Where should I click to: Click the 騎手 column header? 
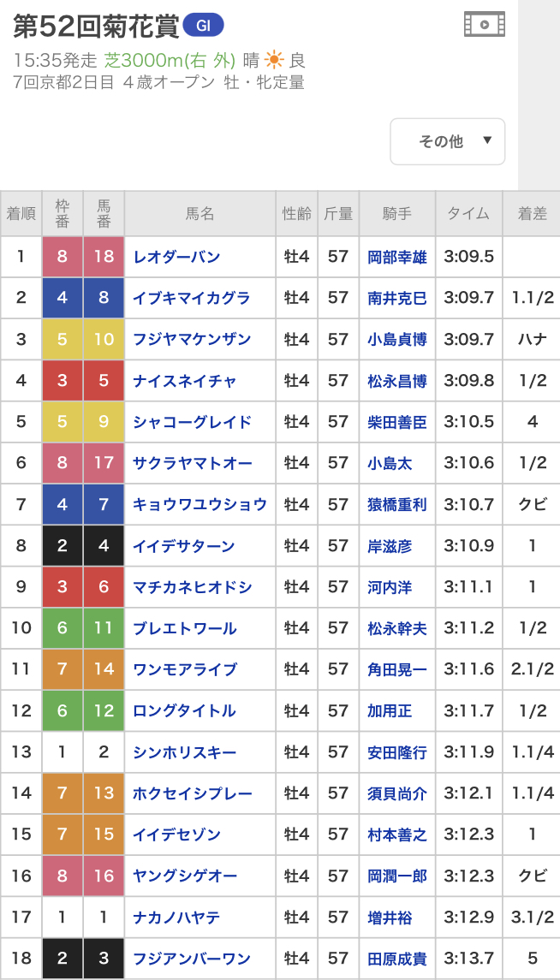pyautogui.click(x=396, y=214)
